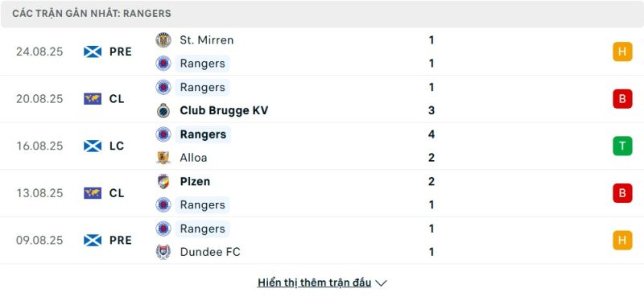Open 'Hiển thị thêm trận đấu' link
Image resolution: width=644 pixels, height=301 pixels.
point(314,282)
